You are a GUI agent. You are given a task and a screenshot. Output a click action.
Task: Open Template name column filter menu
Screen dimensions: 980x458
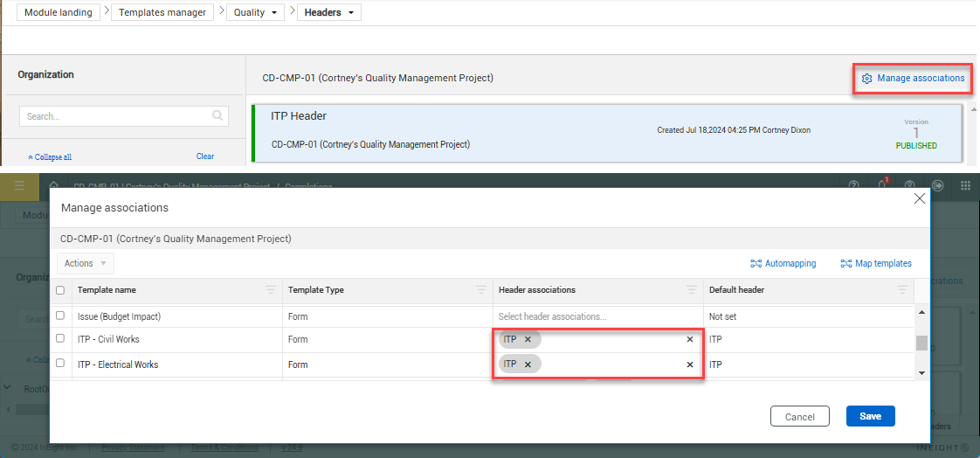(270, 290)
